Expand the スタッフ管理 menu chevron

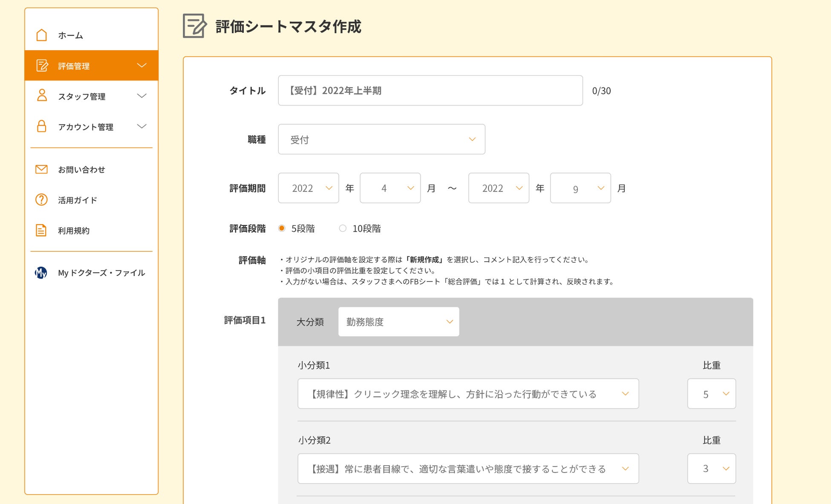pos(141,96)
